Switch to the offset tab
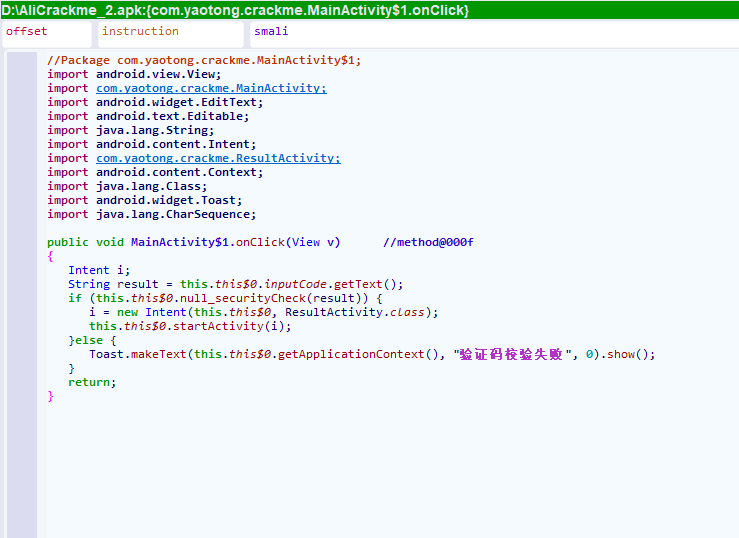This screenshot has width=739, height=538. point(46,33)
